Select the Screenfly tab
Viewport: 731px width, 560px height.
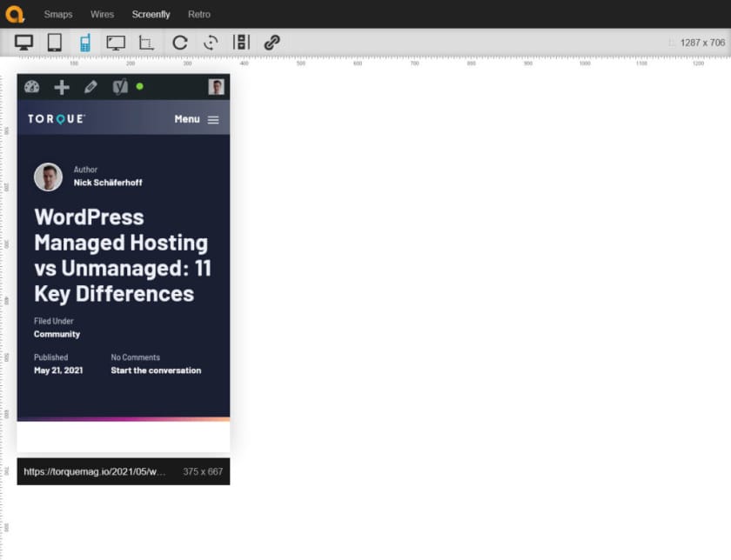tap(151, 15)
